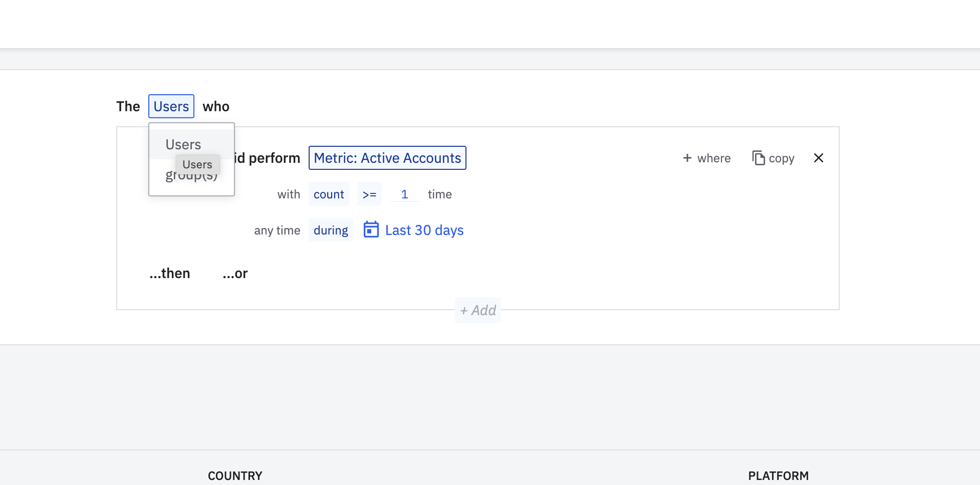
Task: Open the Users cohort type dropdown
Action: pos(171,106)
